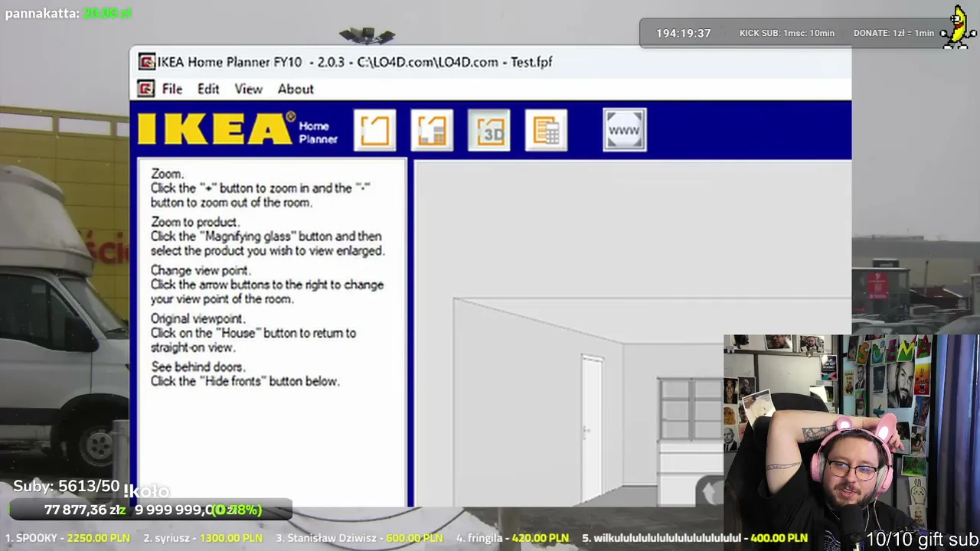Open the www IKEA website button

click(624, 130)
